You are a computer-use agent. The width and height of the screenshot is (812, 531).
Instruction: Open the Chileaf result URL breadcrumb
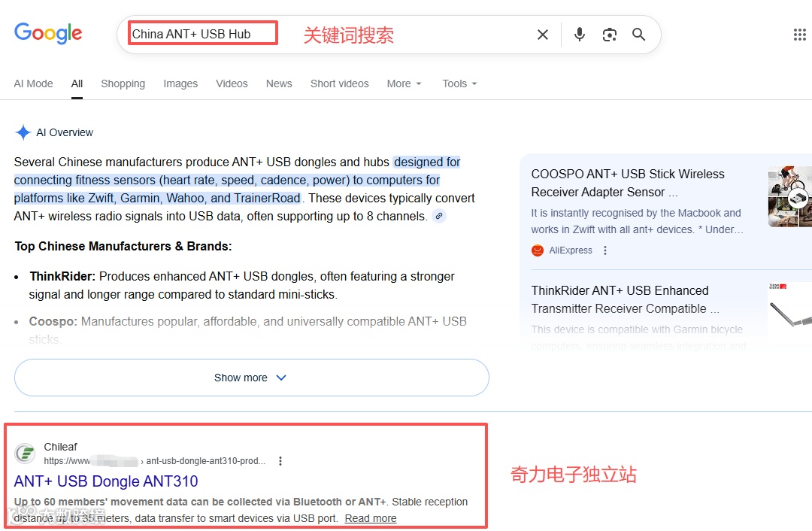pyautogui.click(x=154, y=460)
